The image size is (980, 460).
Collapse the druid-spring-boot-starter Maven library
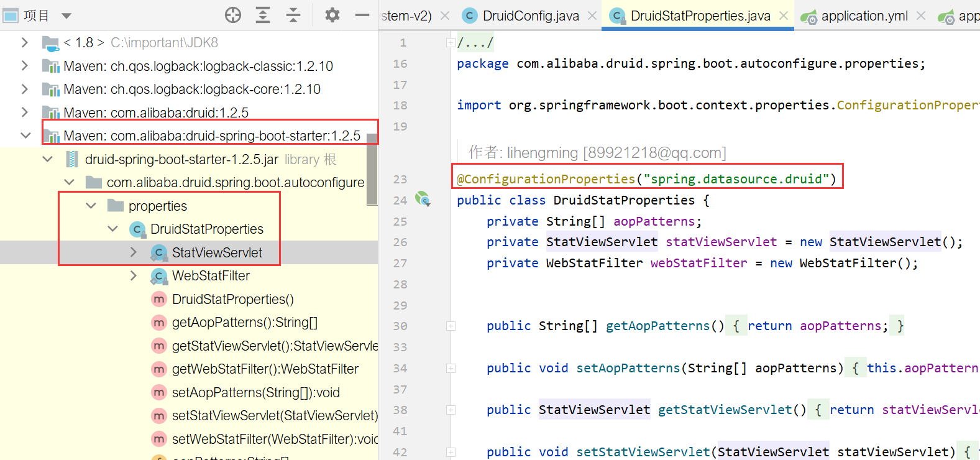coord(25,136)
